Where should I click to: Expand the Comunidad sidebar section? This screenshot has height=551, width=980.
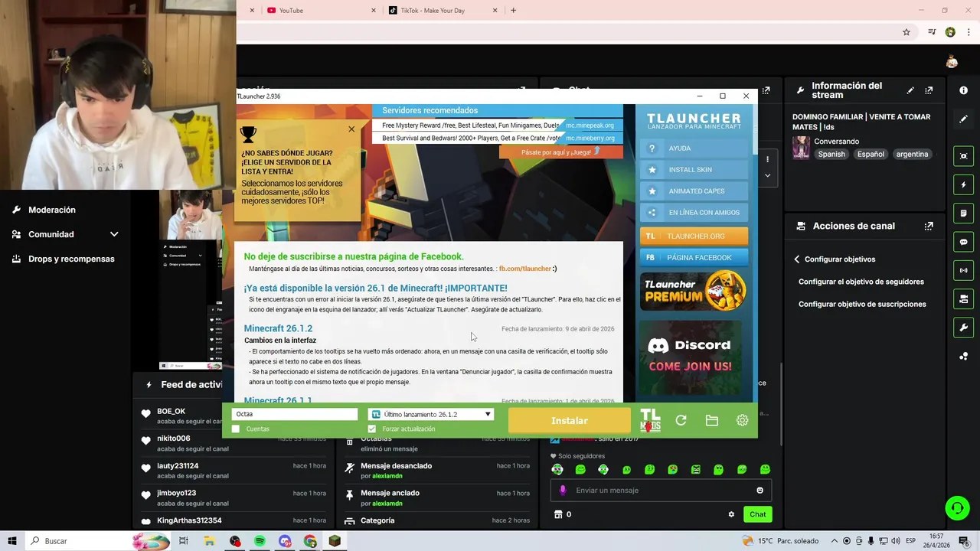coord(114,234)
